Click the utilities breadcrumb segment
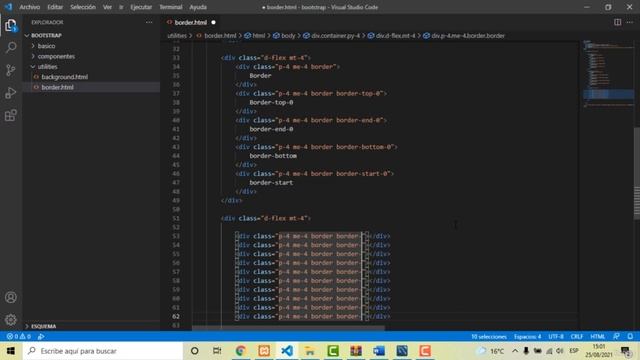Screen dimensions: 640x360 [x=177, y=36]
